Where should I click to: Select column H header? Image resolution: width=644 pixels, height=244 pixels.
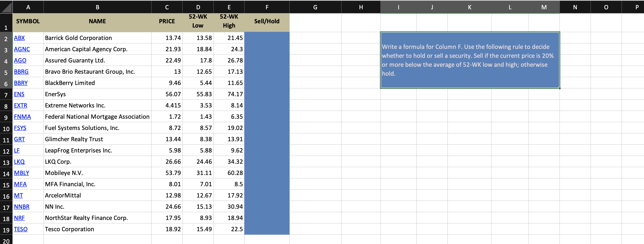pos(361,7)
